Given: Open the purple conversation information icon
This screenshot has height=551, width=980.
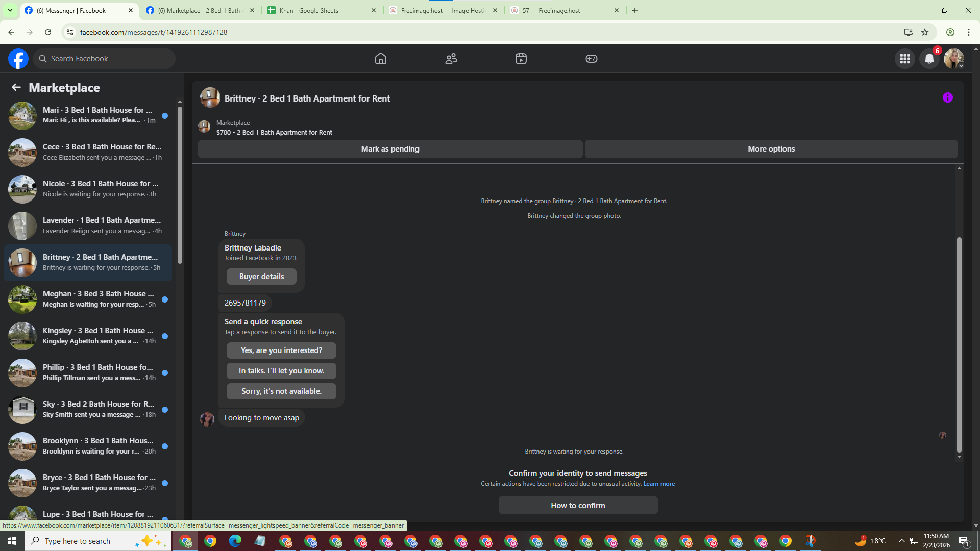Looking at the screenshot, I should click(947, 97).
